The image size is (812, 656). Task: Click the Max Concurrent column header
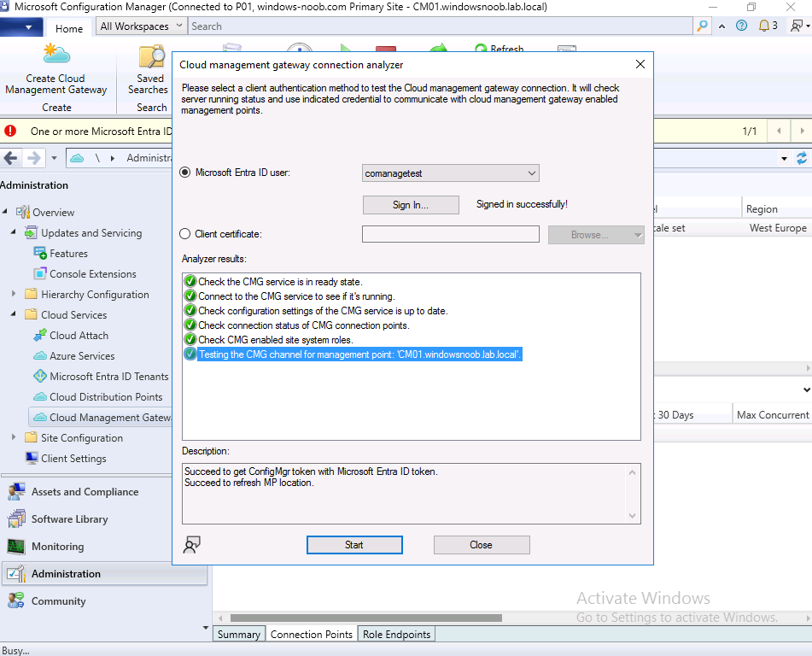(773, 414)
